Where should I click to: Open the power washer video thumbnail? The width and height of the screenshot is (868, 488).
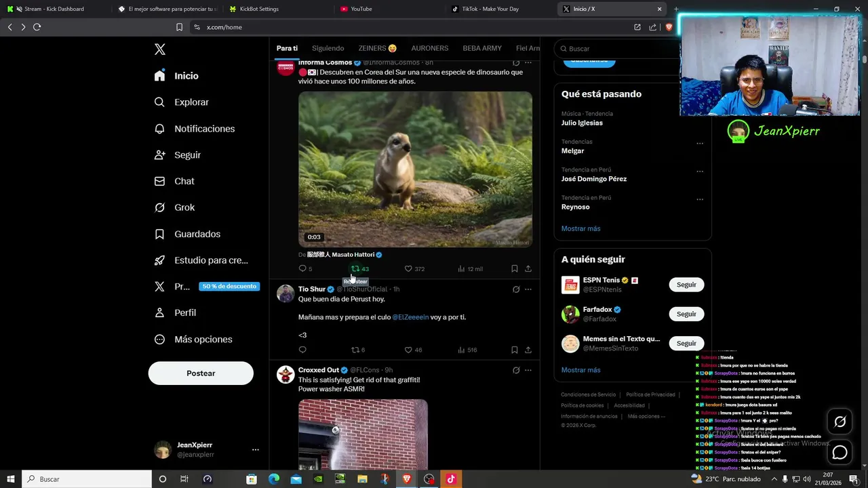pos(363,434)
